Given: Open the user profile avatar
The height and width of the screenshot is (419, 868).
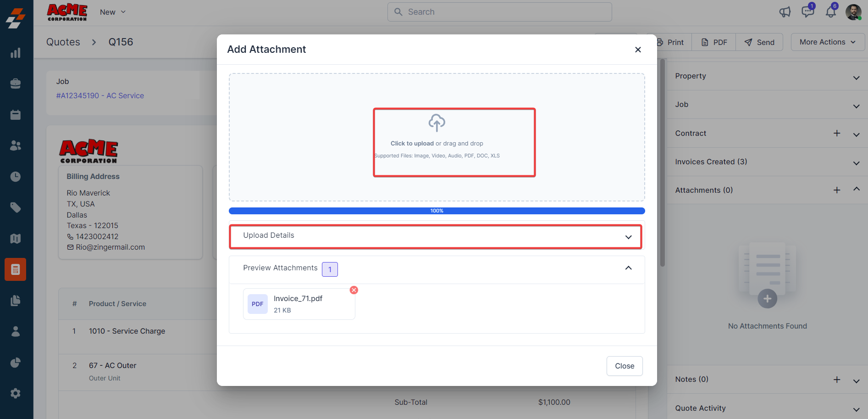Looking at the screenshot, I should pos(853,12).
